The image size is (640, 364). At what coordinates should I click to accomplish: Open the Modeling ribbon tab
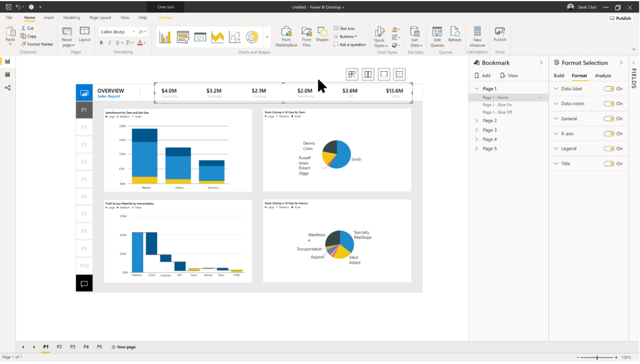pos(72,18)
